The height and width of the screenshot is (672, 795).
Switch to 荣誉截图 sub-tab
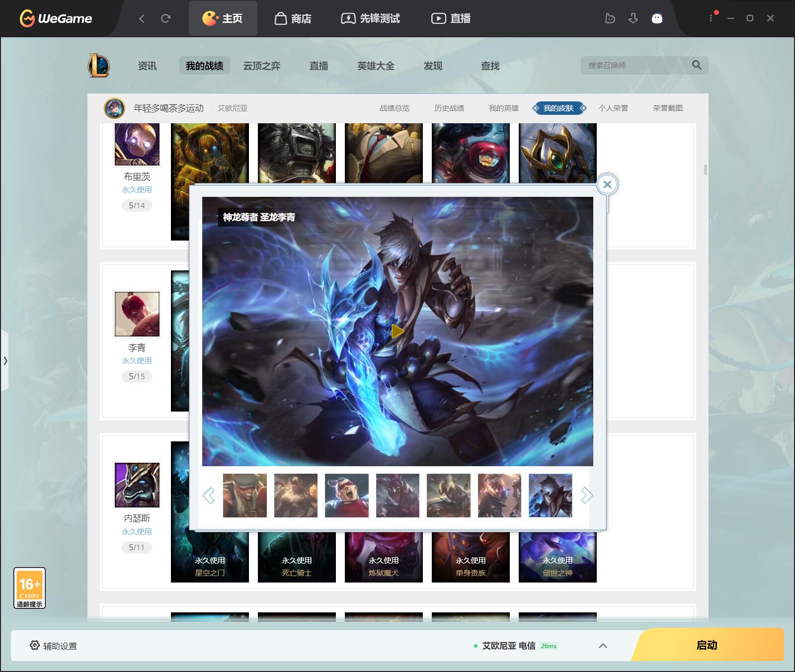tap(668, 108)
